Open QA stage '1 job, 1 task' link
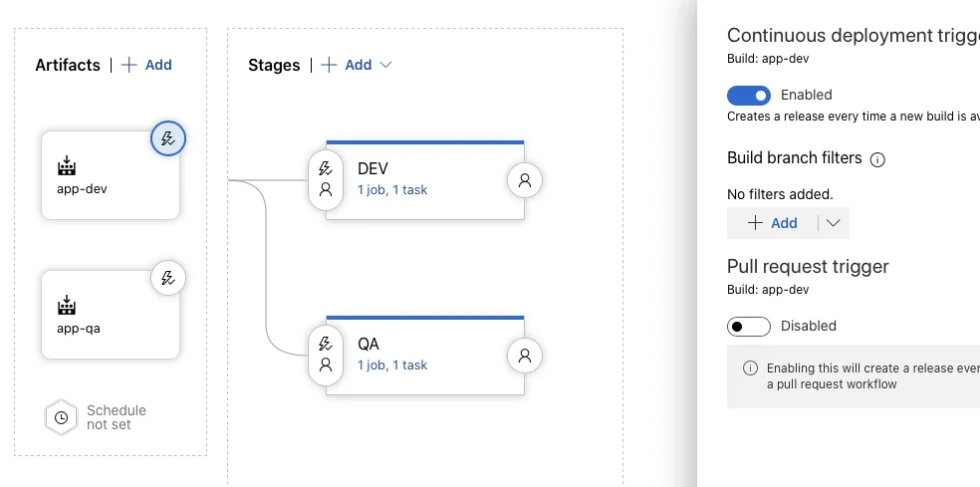This screenshot has width=980, height=487. point(391,365)
